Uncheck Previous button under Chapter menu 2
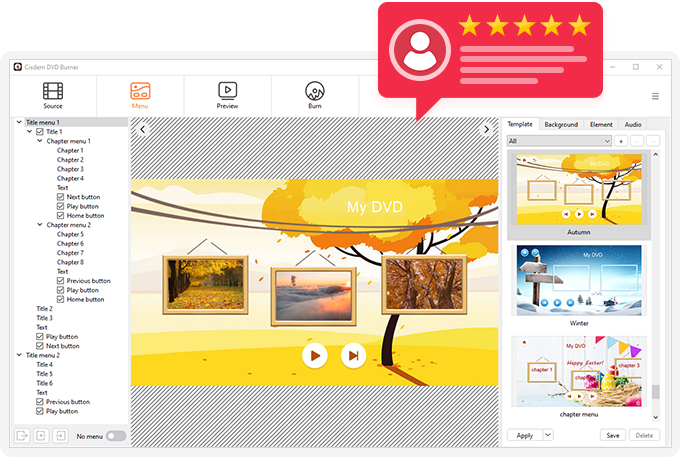The height and width of the screenshot is (457, 680). [x=60, y=281]
